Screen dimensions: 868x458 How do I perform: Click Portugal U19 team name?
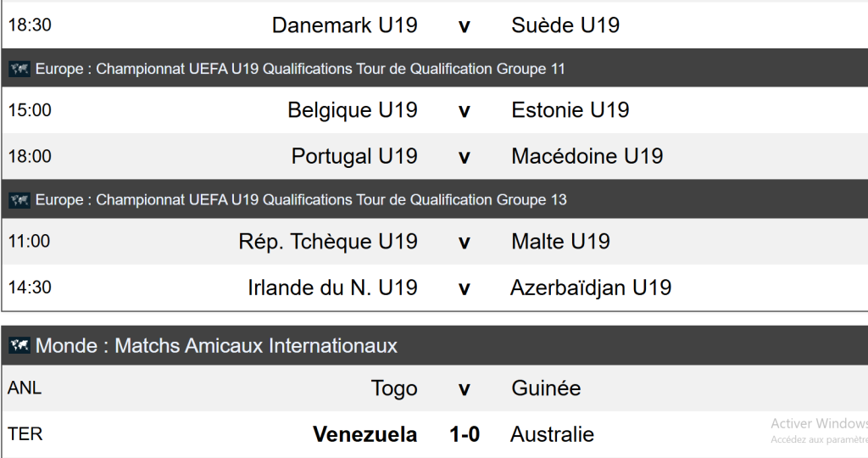354,157
